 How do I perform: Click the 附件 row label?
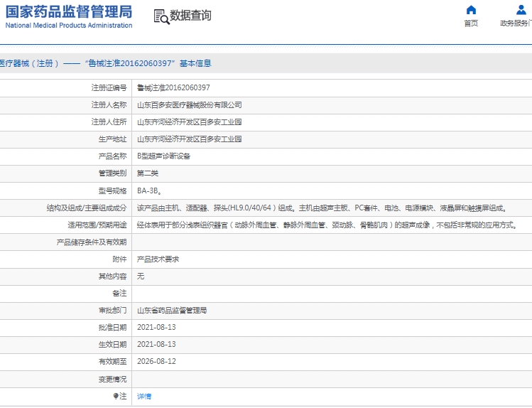click(119, 259)
